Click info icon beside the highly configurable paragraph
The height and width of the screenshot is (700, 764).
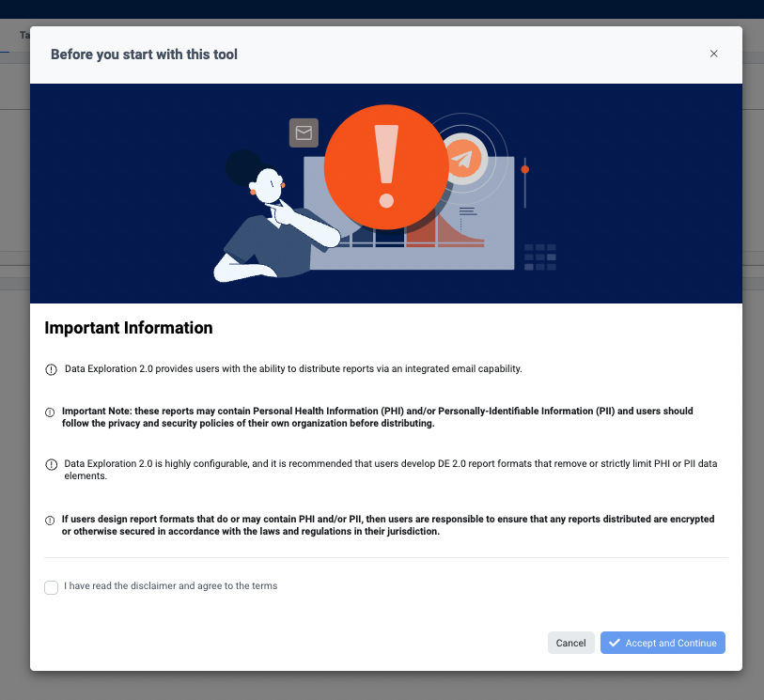pos(51,465)
